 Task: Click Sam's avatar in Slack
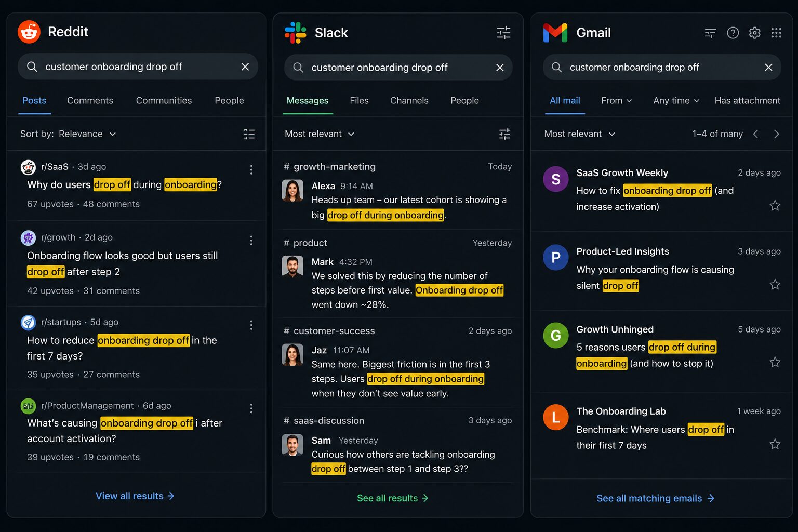pos(292,445)
